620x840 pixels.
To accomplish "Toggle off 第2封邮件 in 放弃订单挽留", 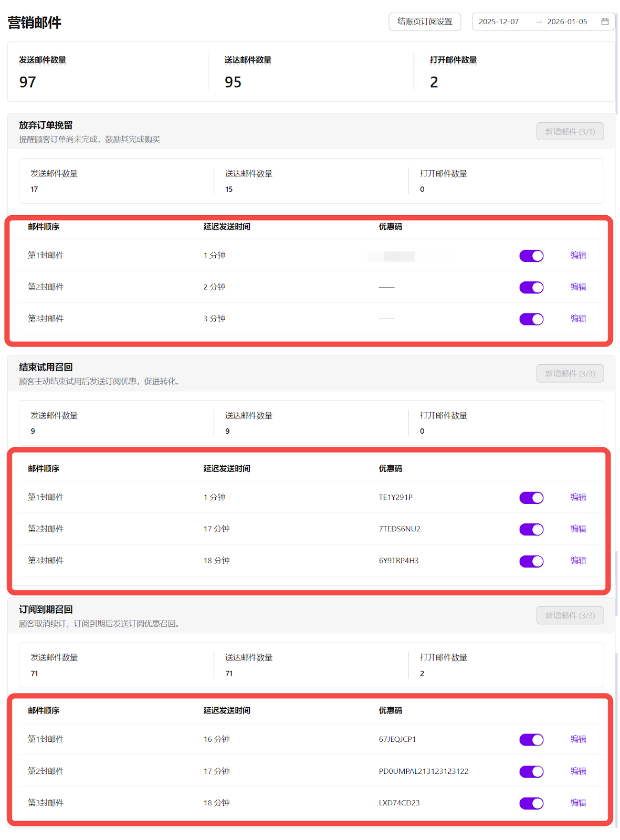I will pyautogui.click(x=531, y=287).
